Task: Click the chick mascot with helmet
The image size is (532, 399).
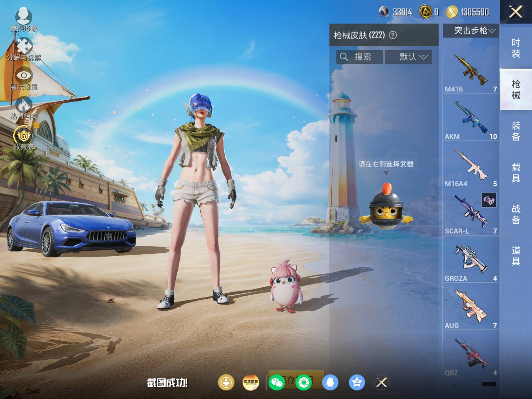Action: 386,206
